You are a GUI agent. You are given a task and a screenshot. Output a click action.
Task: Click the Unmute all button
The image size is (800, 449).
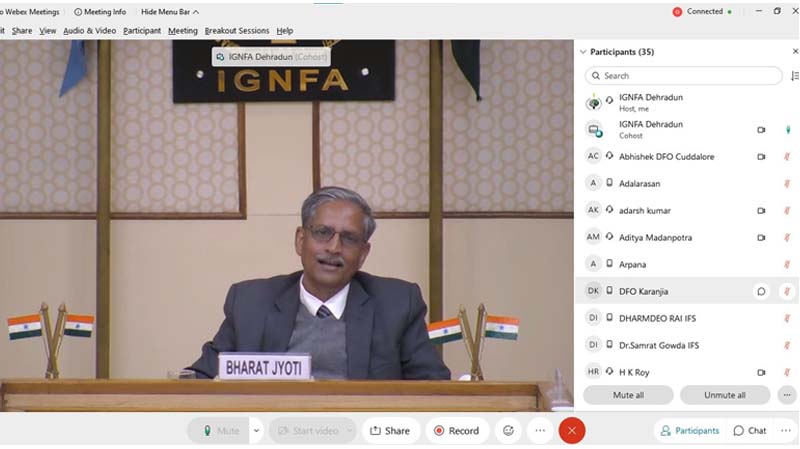pos(724,395)
